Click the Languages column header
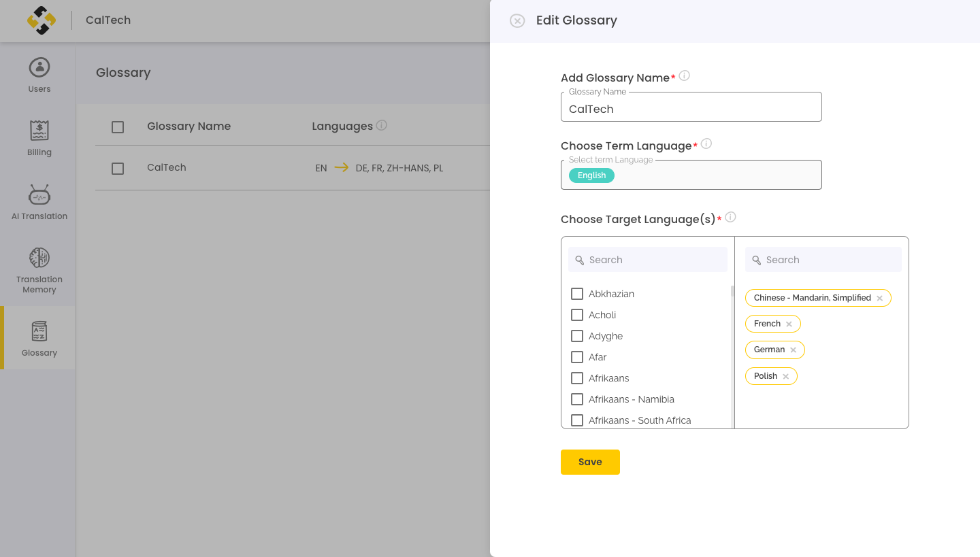980x557 pixels. click(342, 126)
